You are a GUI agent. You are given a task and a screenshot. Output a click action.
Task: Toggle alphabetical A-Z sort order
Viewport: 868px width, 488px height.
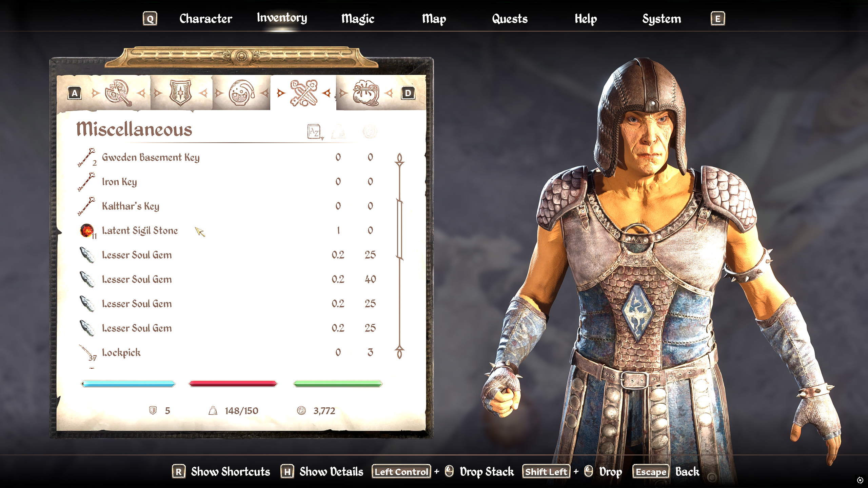click(315, 131)
